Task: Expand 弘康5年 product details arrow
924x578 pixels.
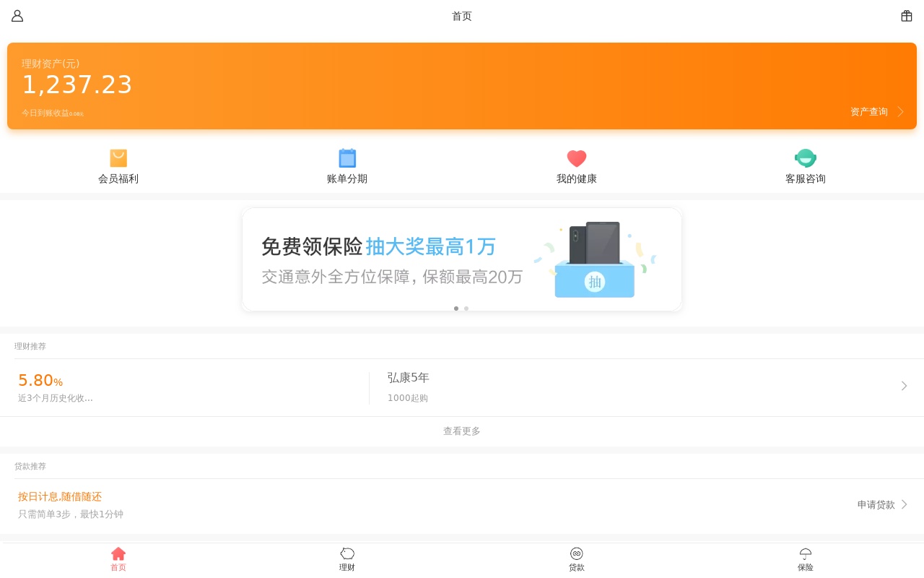Action: tap(904, 386)
